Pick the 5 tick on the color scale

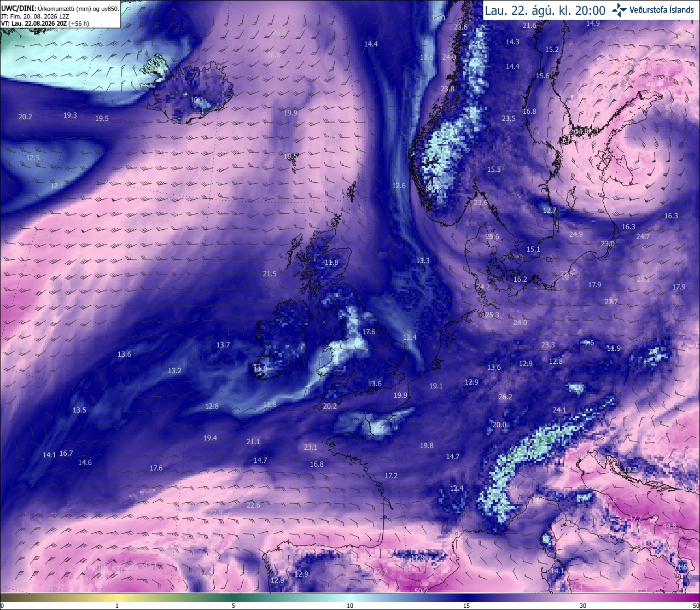[x=234, y=606]
